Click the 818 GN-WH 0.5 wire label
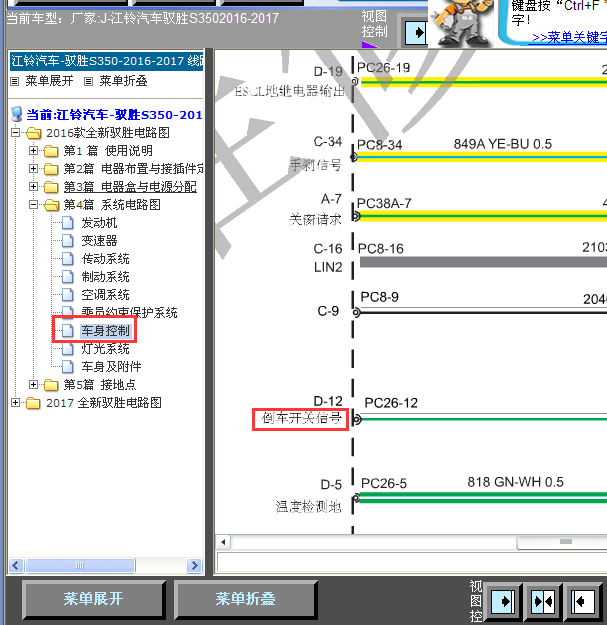The height and width of the screenshot is (625, 607). coord(515,482)
